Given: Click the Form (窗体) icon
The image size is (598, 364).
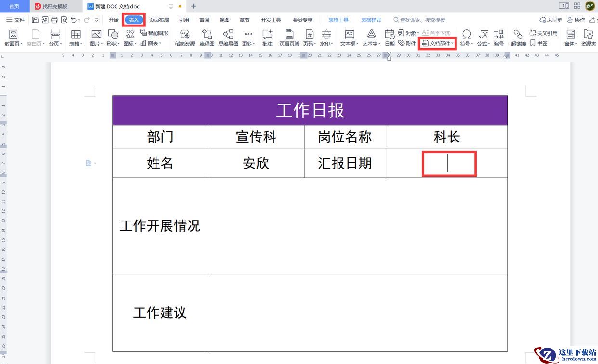Looking at the screenshot, I should [x=571, y=34].
